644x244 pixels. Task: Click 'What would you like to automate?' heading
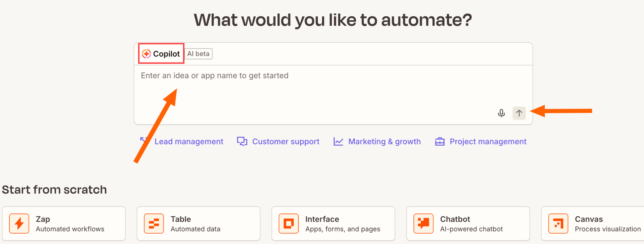pyautogui.click(x=333, y=20)
